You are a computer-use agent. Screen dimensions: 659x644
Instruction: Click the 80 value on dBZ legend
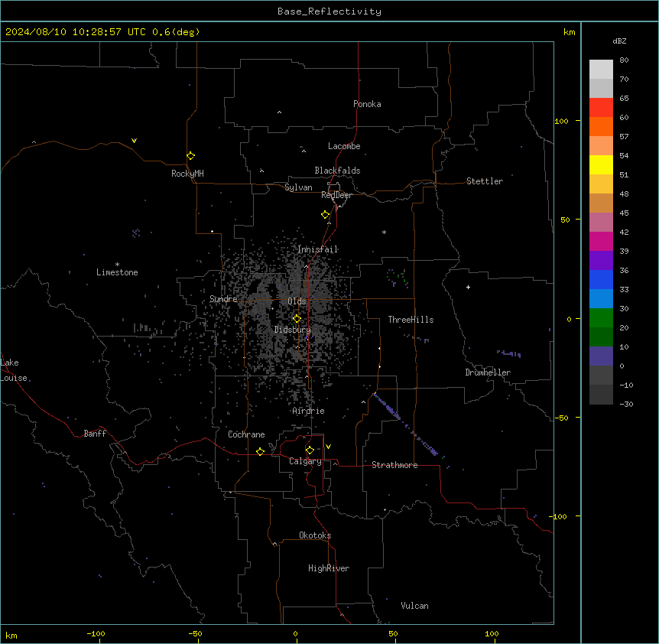(624, 60)
